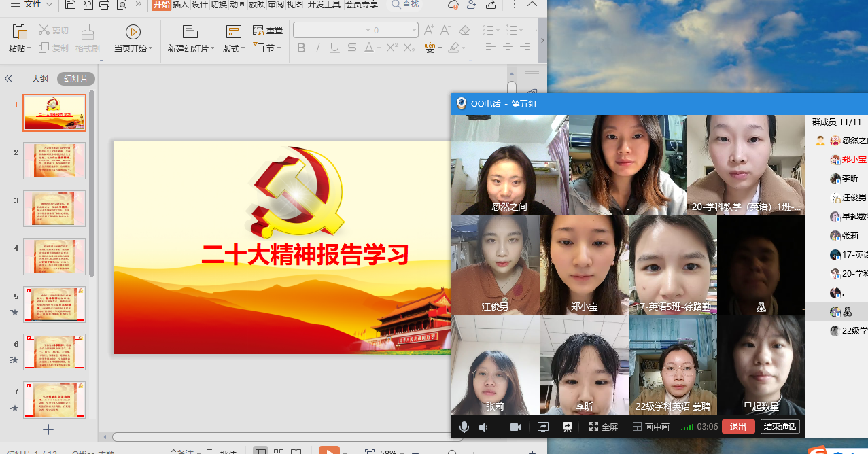Switch to the 大纲 outline tab

[x=40, y=79]
